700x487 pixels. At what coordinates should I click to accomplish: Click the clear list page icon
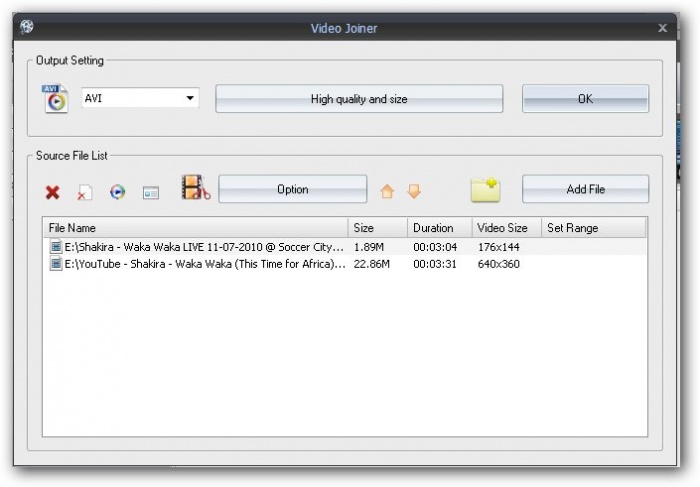[x=84, y=192]
